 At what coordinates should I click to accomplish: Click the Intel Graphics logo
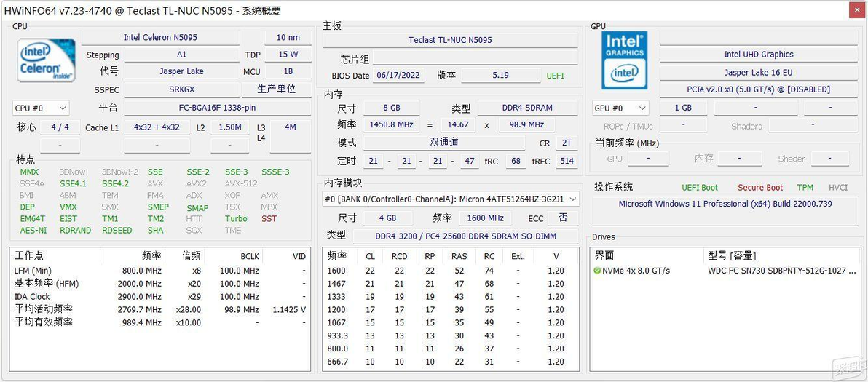pyautogui.click(x=625, y=60)
